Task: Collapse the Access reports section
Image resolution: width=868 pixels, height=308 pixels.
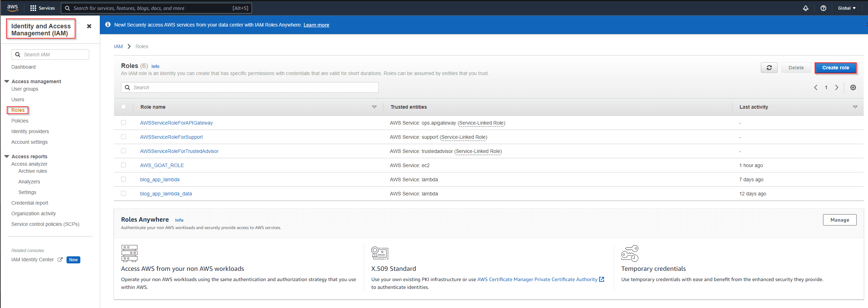Action: point(7,156)
